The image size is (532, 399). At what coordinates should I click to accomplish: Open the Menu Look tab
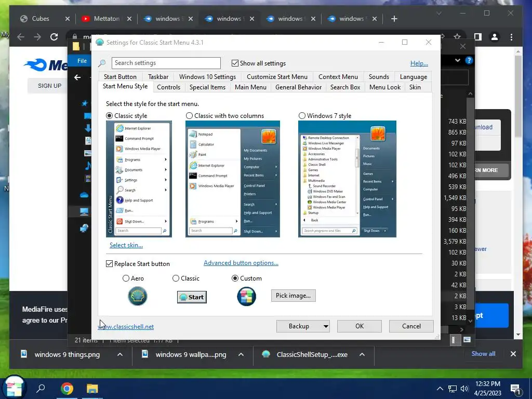tap(385, 87)
